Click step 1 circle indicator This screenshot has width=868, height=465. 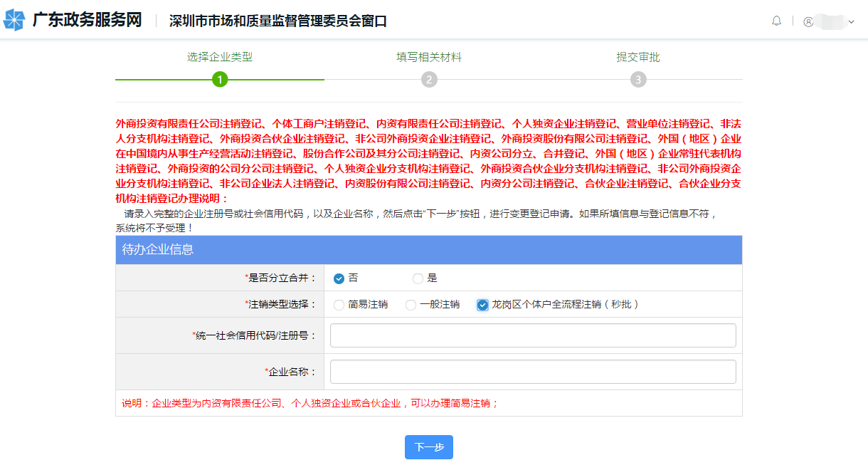pos(220,80)
